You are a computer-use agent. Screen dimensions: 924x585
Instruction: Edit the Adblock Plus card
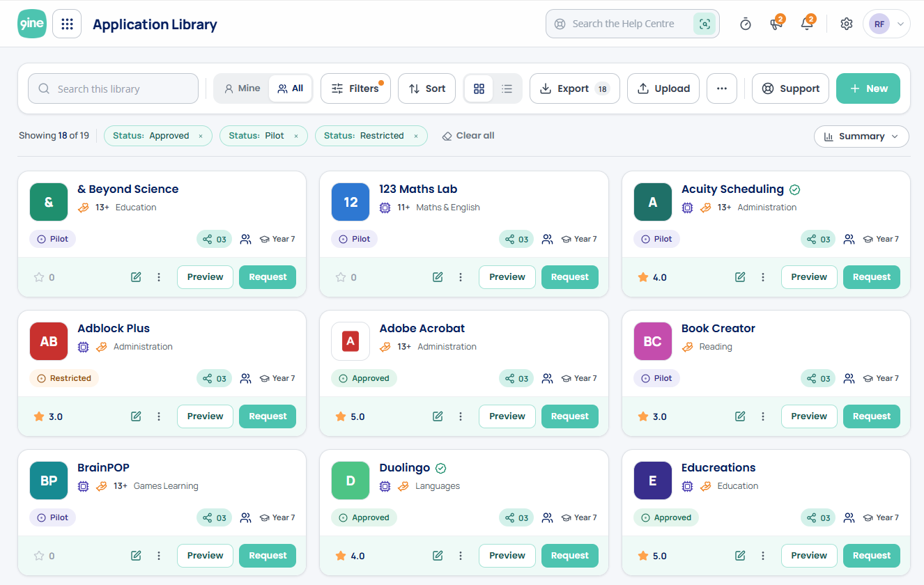136,416
